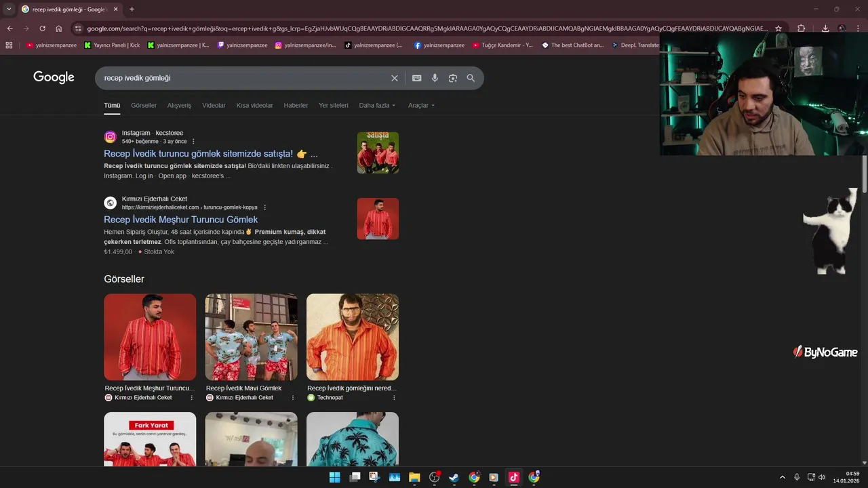Open the Windows Start menu

(x=334, y=477)
